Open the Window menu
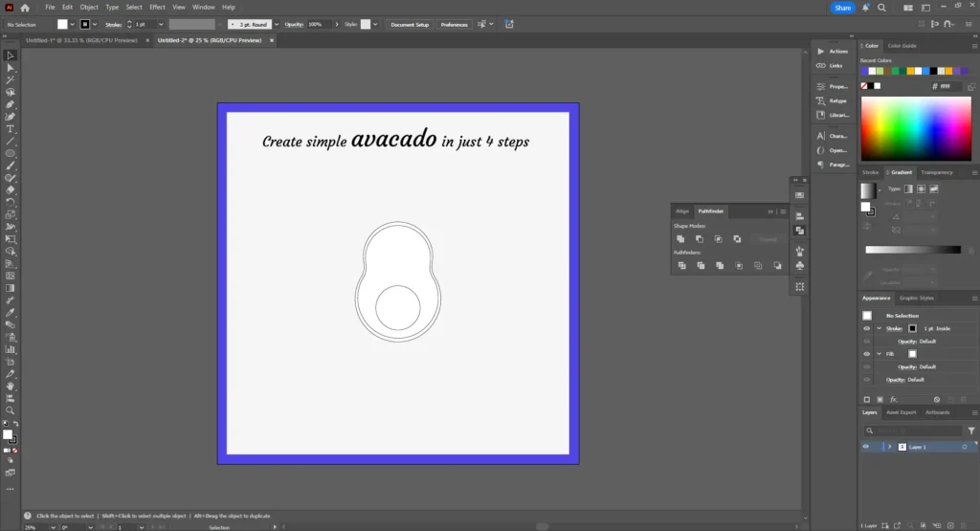 (203, 8)
